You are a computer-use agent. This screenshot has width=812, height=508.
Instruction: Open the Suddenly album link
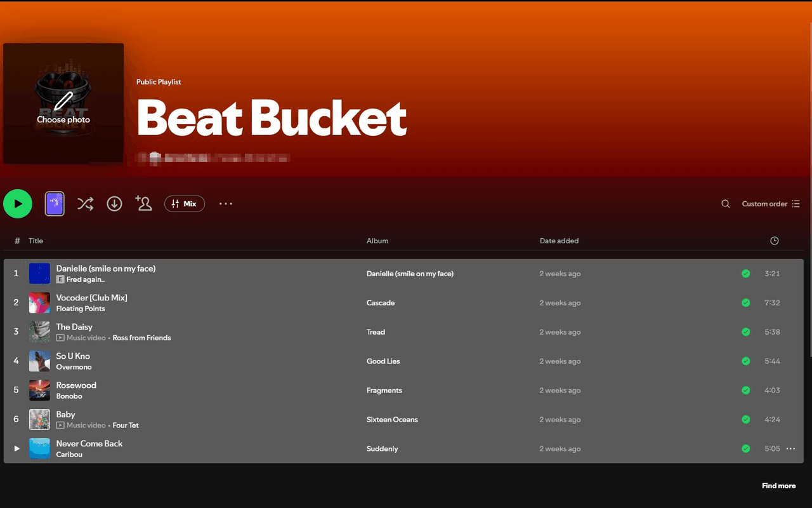pyautogui.click(x=383, y=449)
